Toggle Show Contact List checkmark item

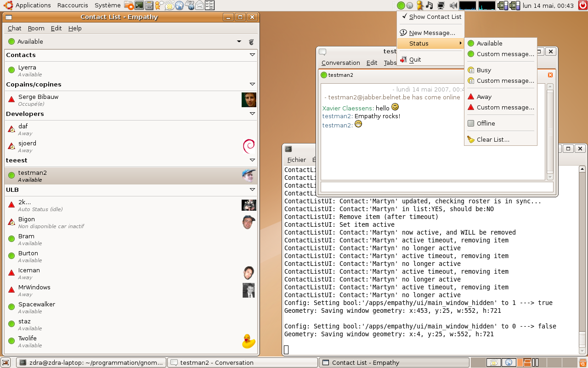(x=430, y=17)
